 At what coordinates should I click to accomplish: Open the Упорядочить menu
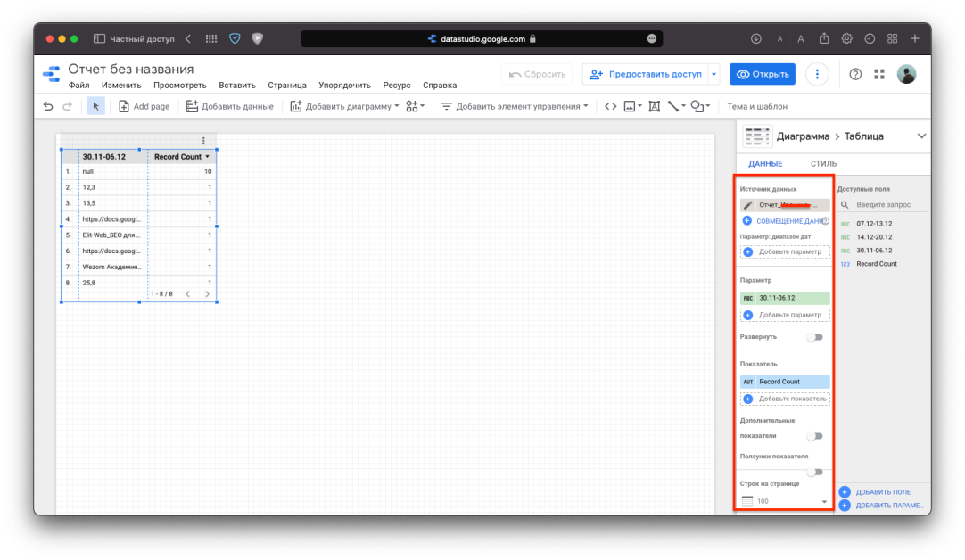pos(344,86)
